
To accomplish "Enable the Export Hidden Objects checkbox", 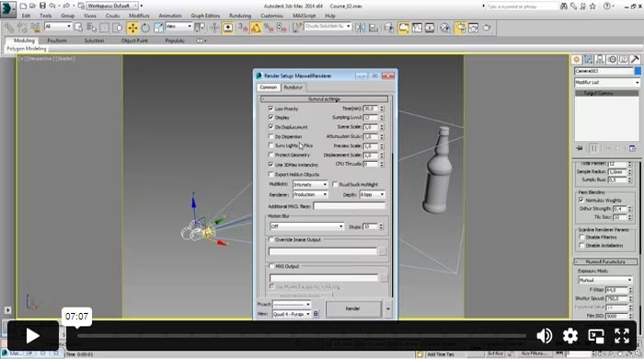I will pyautogui.click(x=270, y=174).
